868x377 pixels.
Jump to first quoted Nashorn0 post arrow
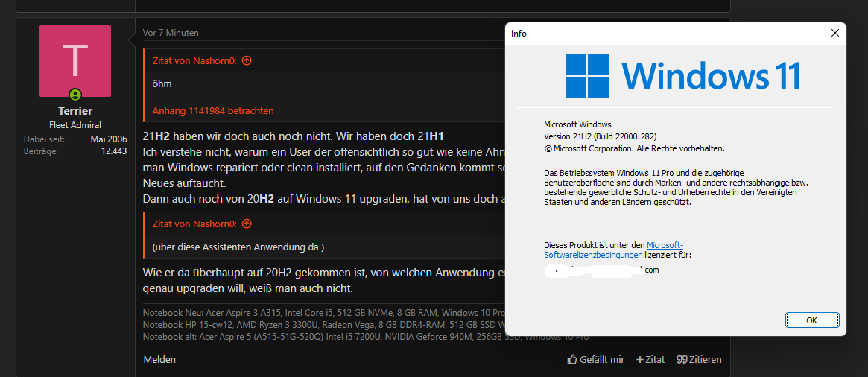tap(247, 61)
